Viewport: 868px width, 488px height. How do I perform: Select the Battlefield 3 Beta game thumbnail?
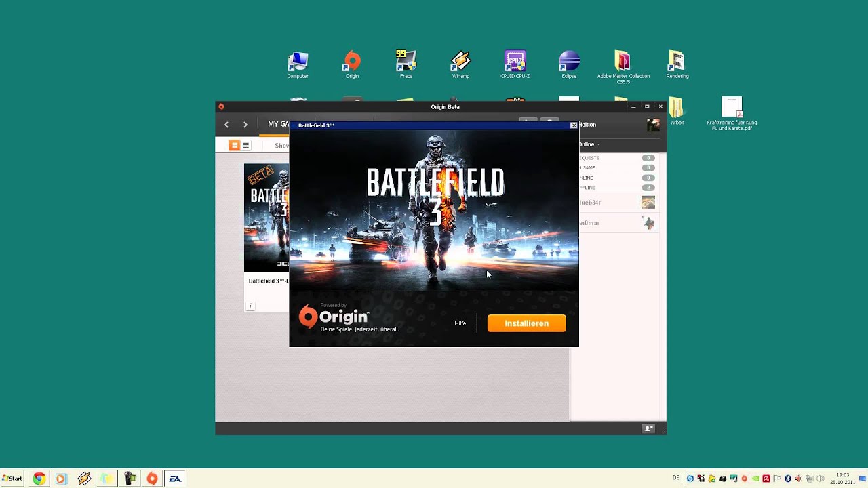(267, 218)
